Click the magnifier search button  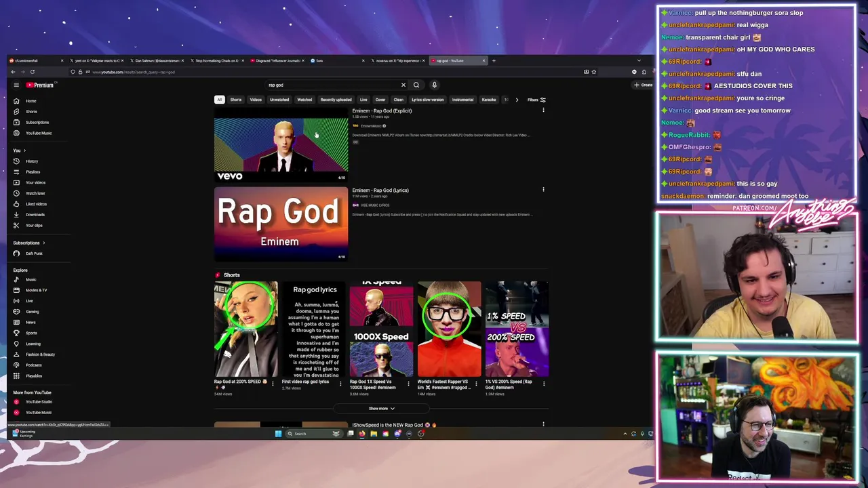[416, 85]
